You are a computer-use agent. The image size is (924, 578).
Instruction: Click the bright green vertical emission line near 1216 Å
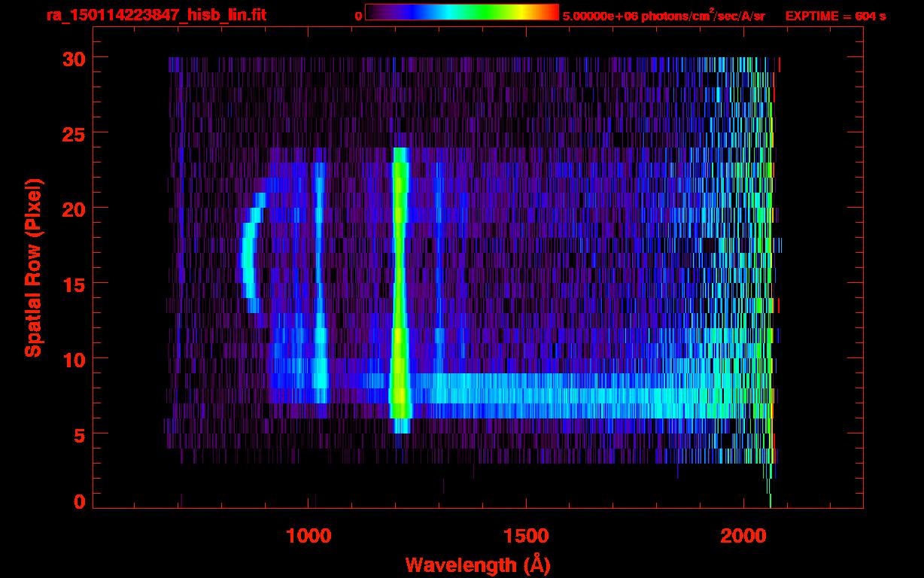click(400, 290)
